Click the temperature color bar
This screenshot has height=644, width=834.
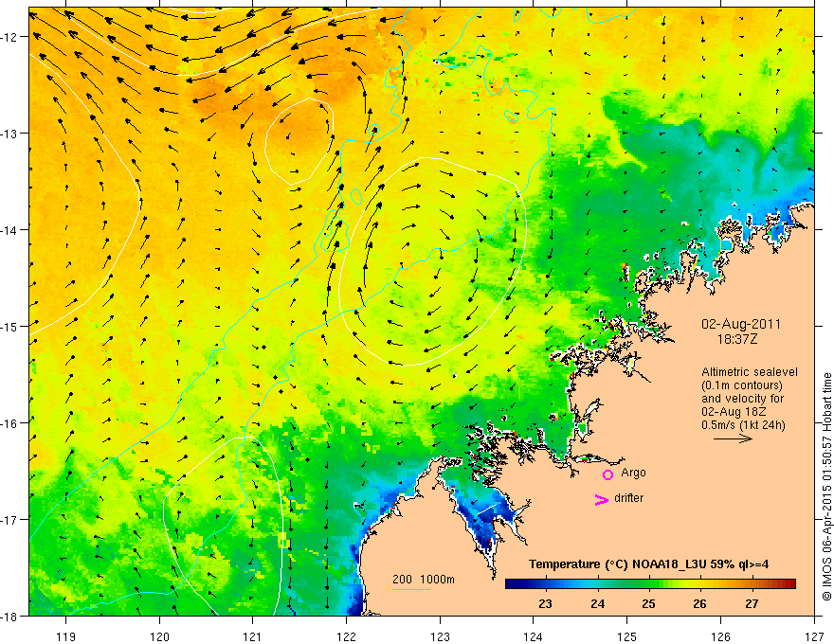pyautogui.click(x=650, y=584)
